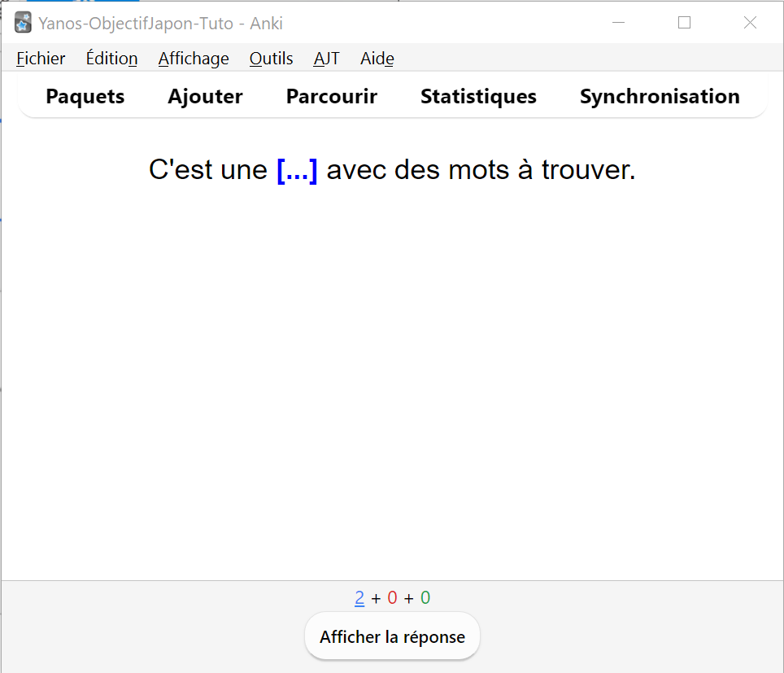Open the Parcourir card browser

pos(332,97)
